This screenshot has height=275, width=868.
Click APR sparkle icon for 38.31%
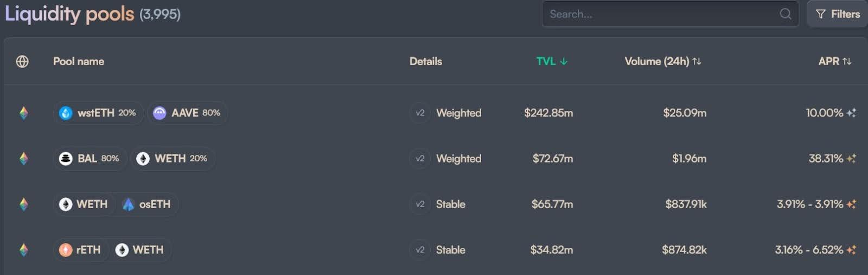[851, 159]
